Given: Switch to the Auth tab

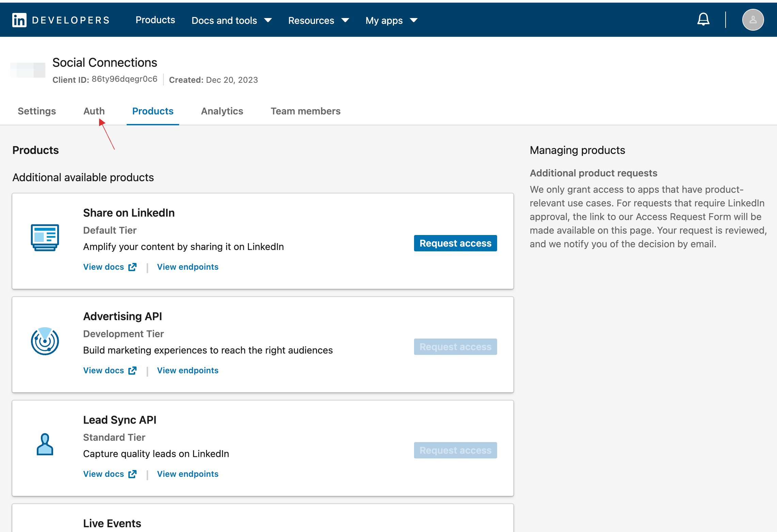Looking at the screenshot, I should (94, 111).
